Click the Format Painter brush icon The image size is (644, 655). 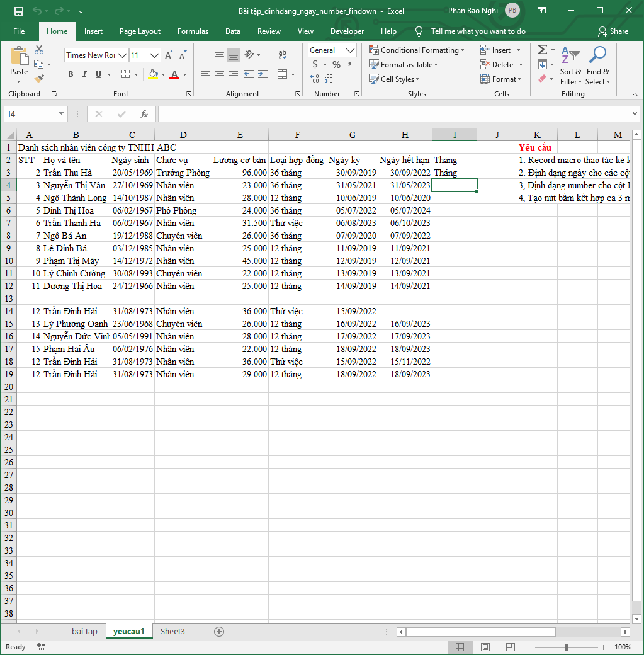[x=40, y=79]
